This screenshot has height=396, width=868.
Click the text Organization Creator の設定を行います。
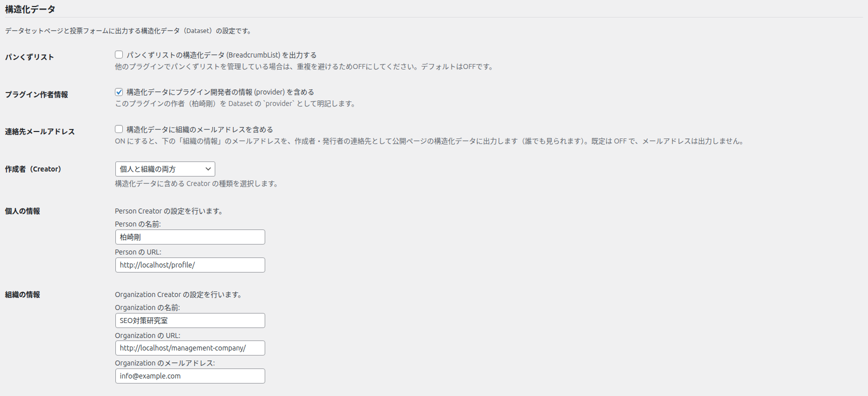click(180, 294)
